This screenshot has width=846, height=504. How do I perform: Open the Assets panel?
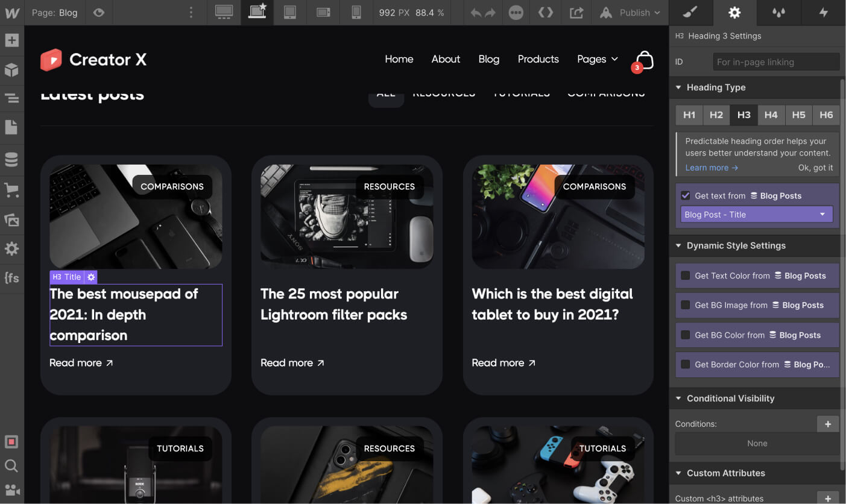click(12, 219)
